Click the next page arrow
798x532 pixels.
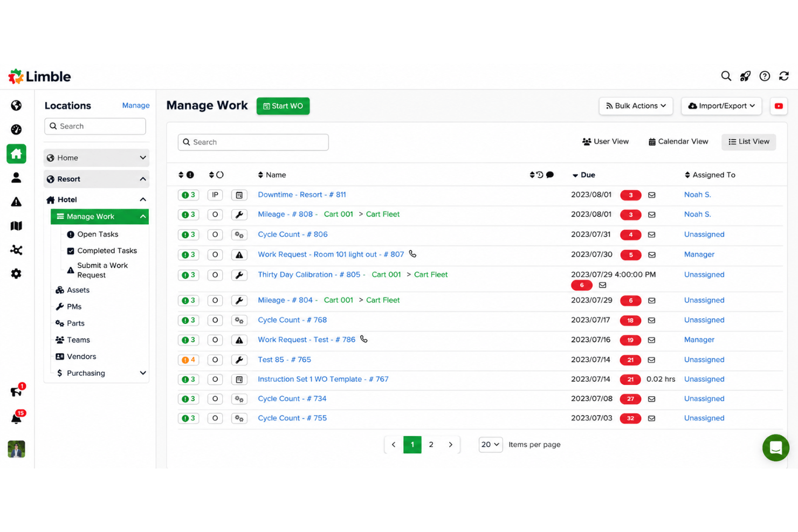[451, 445]
